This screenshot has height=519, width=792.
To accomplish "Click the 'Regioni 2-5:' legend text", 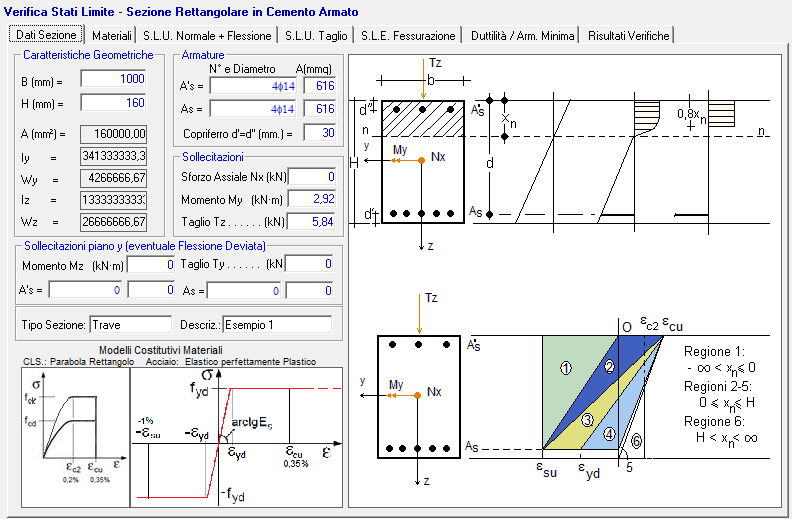I will coord(717,387).
